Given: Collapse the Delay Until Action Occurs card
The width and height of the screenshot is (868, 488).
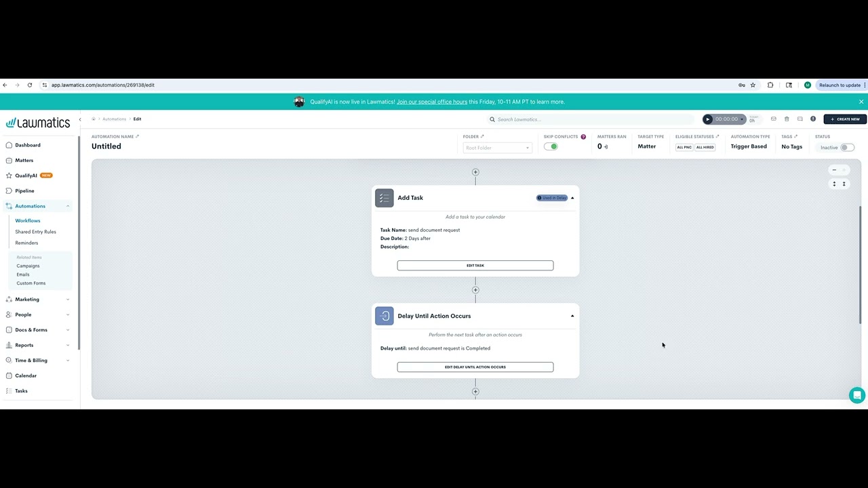Looking at the screenshot, I should tap(572, 316).
